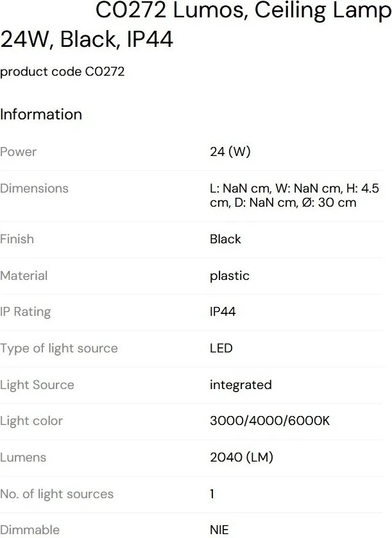Select the Black finish value
Image resolution: width=392 pixels, height=538 pixels.
[225, 239]
